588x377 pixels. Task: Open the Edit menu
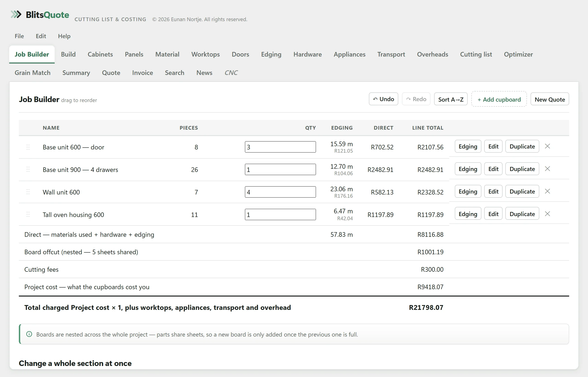(41, 36)
